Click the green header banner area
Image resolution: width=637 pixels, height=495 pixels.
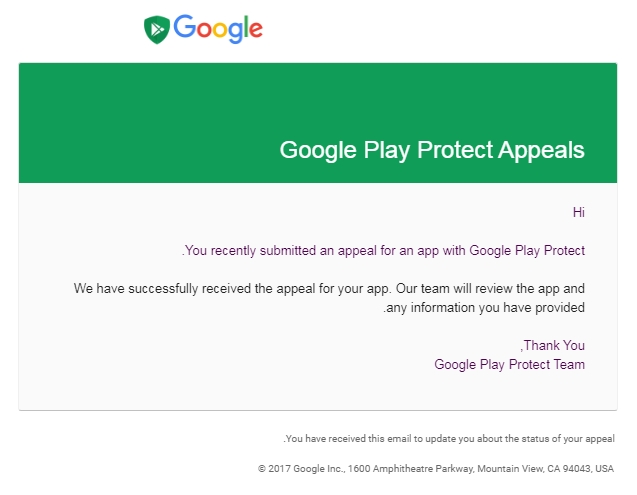pos(318,122)
